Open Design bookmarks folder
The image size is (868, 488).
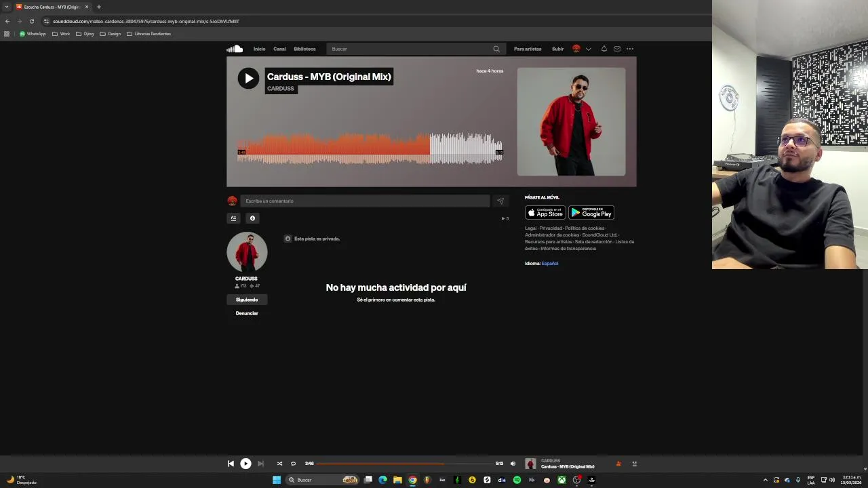[x=110, y=34]
